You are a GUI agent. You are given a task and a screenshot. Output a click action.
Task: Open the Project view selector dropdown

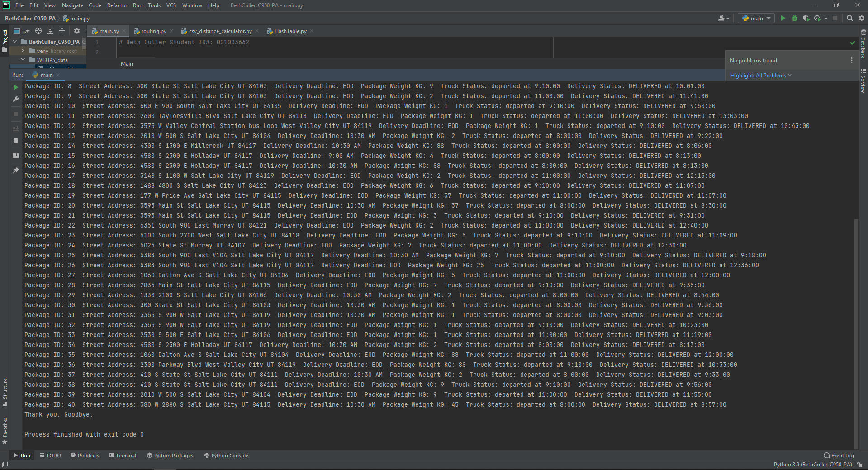[x=21, y=31]
